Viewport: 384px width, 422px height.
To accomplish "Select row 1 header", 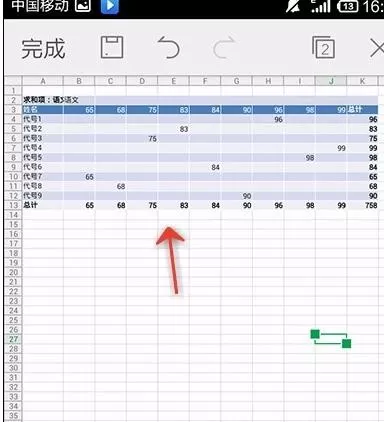I will pos(13,91).
